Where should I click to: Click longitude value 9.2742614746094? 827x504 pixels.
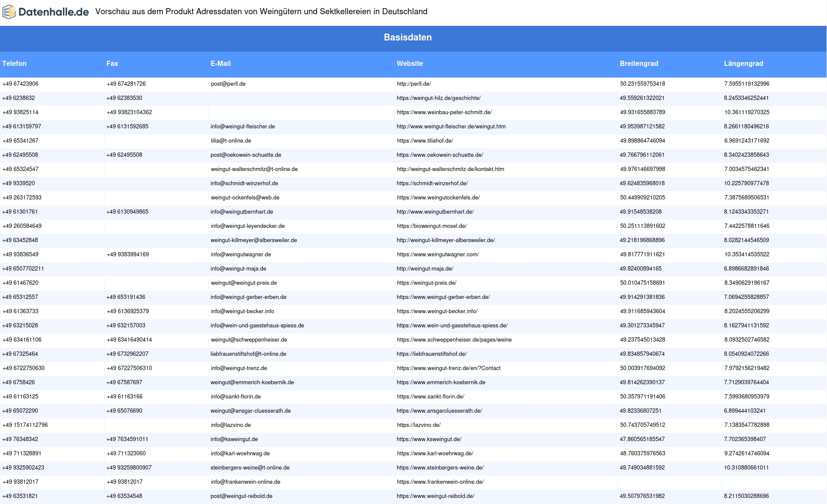pyautogui.click(x=746, y=454)
